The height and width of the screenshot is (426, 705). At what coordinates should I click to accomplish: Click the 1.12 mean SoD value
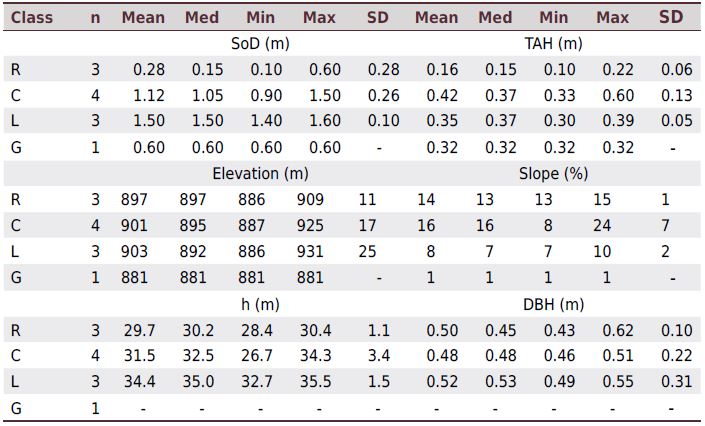pos(147,96)
